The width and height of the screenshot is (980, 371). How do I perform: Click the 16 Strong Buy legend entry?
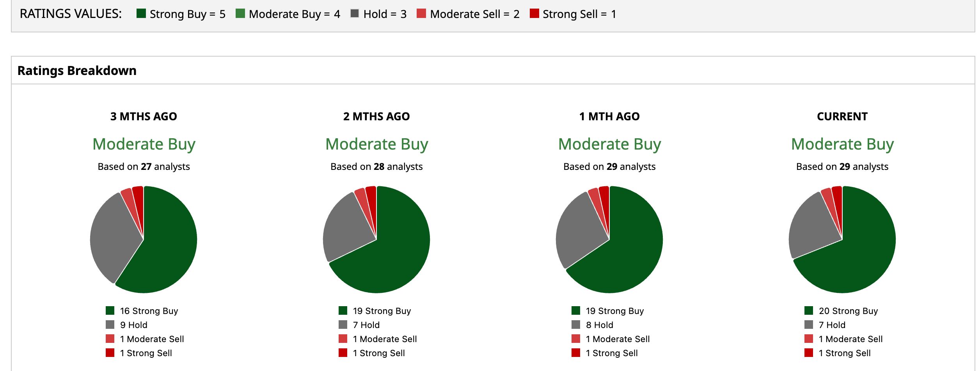[142, 311]
